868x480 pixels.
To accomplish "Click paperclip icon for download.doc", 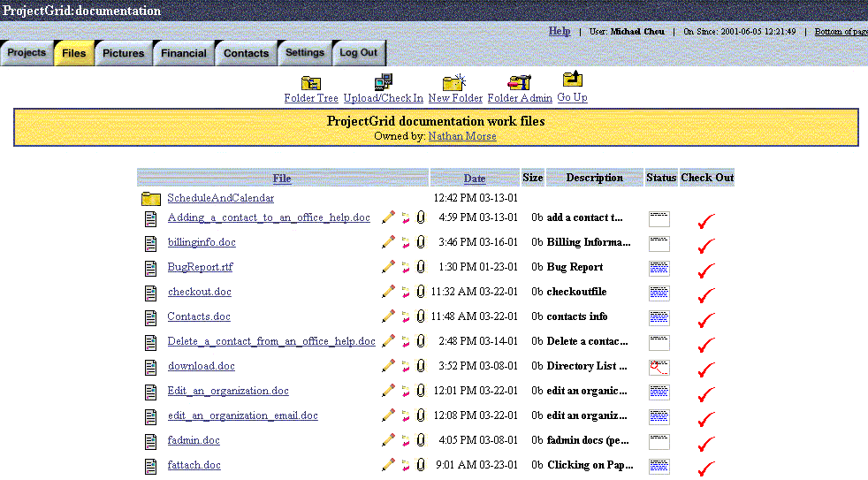I will (x=421, y=365).
